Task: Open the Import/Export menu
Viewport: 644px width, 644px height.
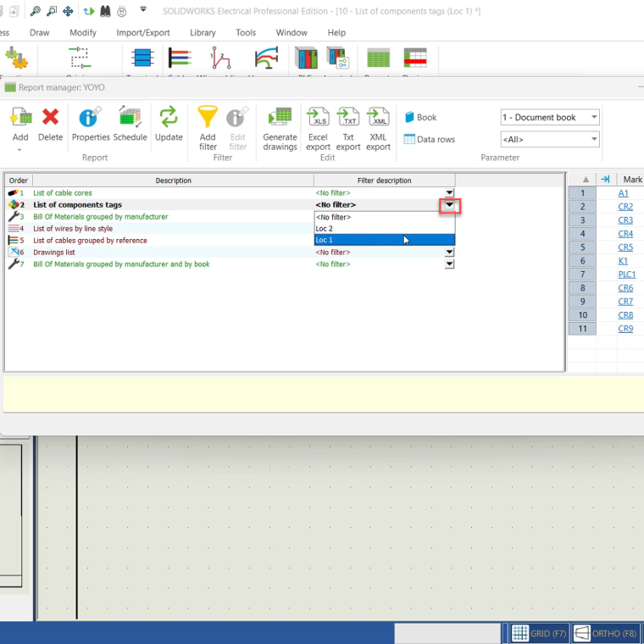Action: (143, 32)
